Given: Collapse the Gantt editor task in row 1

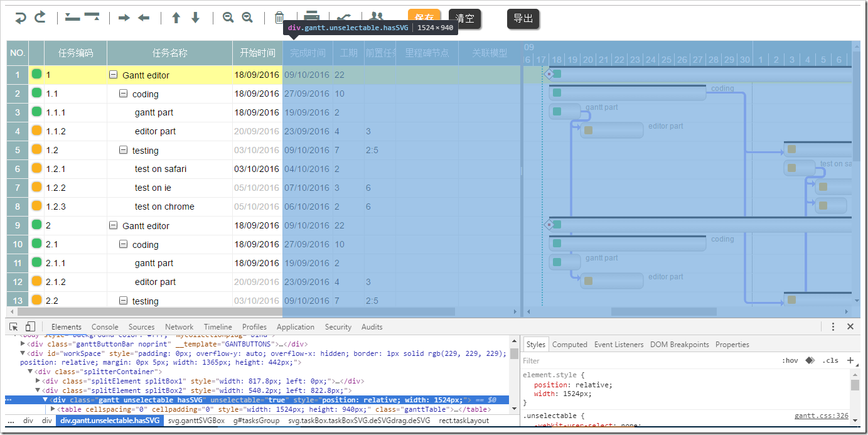Looking at the screenshot, I should pyautogui.click(x=114, y=74).
